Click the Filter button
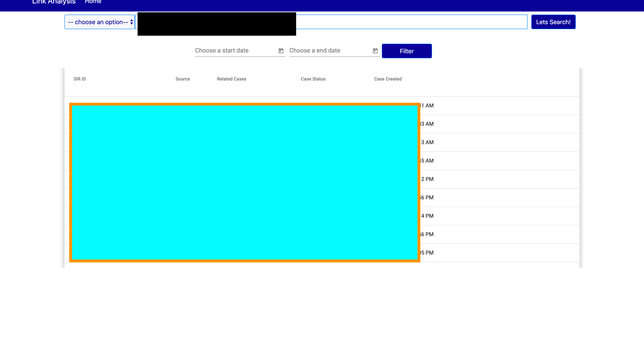644x350 pixels. click(407, 51)
